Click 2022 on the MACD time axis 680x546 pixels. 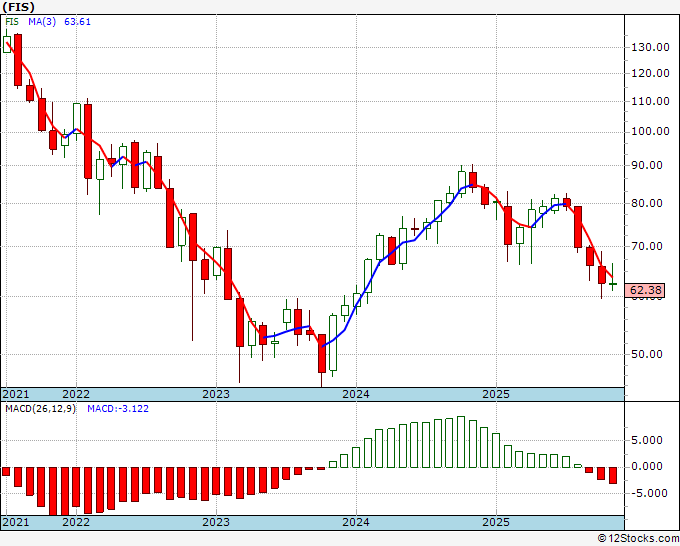76,522
